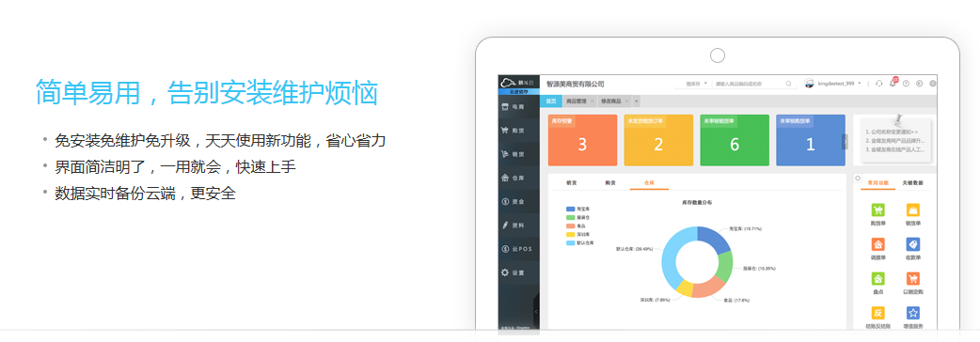The image size is (980, 342).
Task: Expand next cards with the right arrow
Action: [845, 142]
